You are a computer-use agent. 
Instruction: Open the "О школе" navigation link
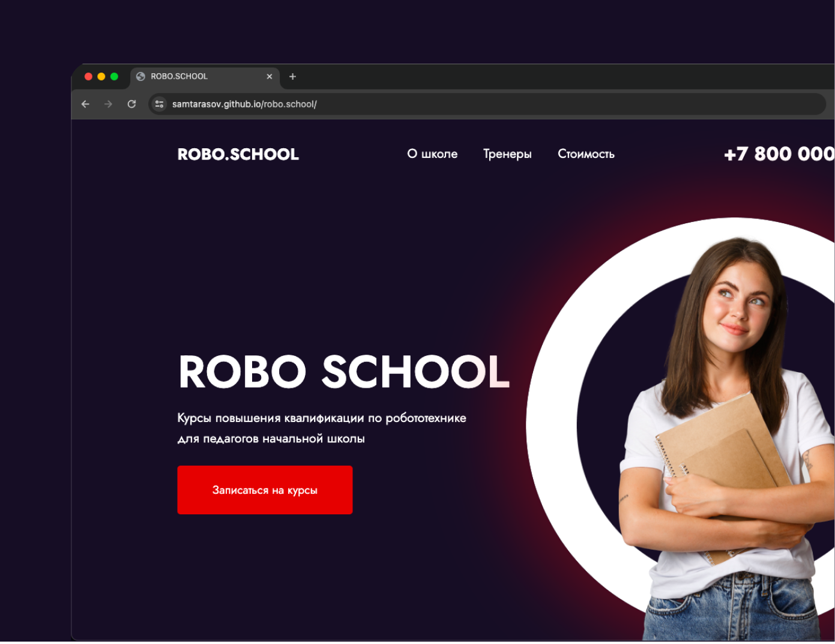pos(432,154)
